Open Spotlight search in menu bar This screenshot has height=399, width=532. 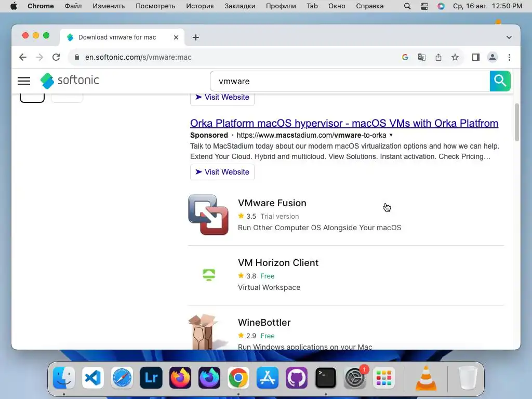[x=407, y=6]
